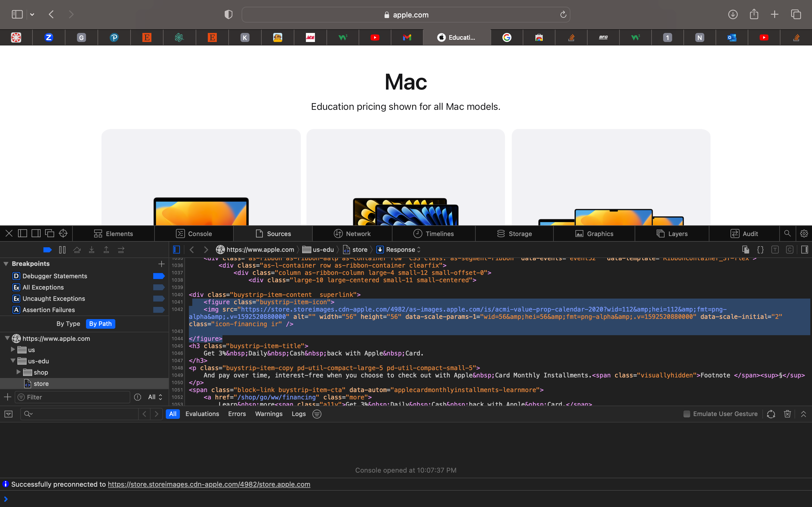Click the Safari share icon
This screenshot has height=507, width=812.
point(754,14)
